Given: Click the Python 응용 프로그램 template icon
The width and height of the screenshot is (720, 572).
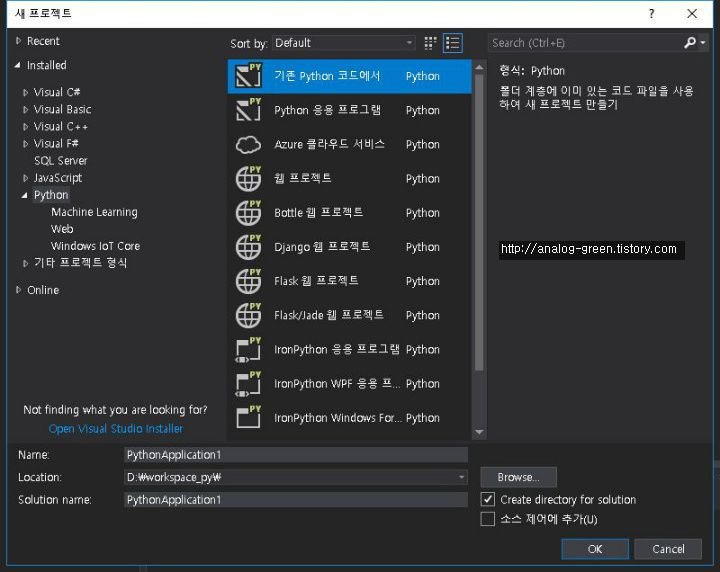Looking at the screenshot, I should coord(248,110).
